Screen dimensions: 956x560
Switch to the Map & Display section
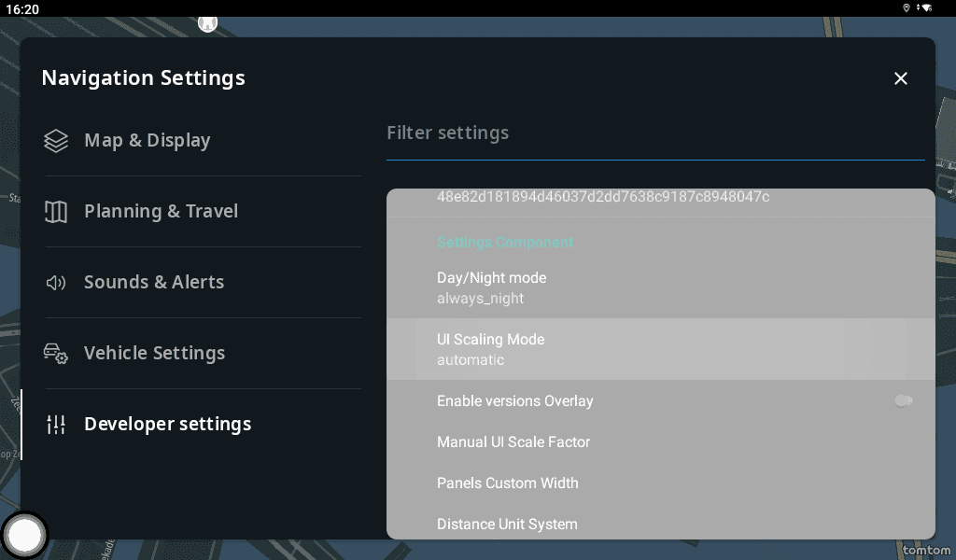pos(148,141)
